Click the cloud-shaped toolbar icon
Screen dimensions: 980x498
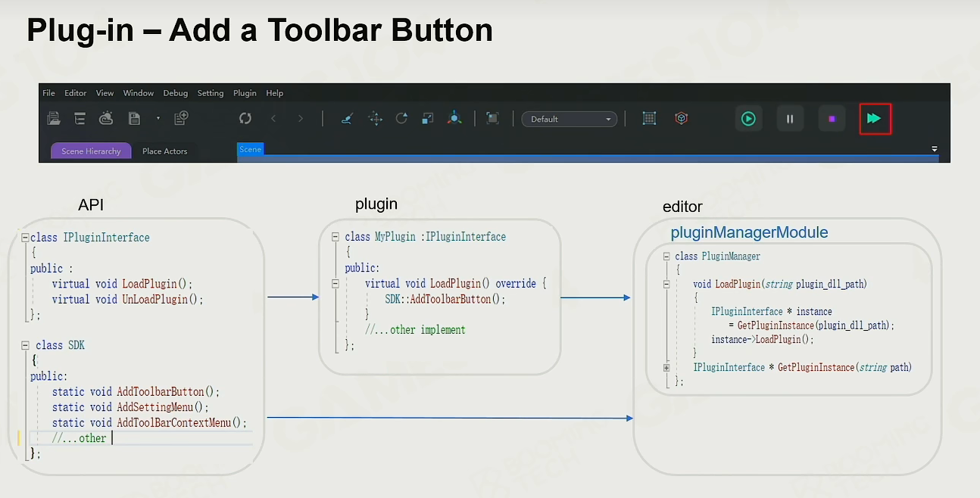point(106,118)
